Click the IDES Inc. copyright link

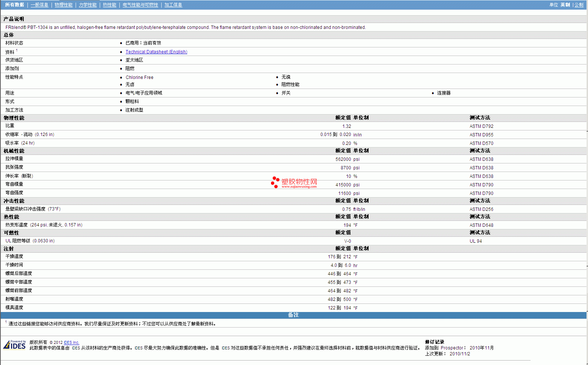click(x=71, y=342)
